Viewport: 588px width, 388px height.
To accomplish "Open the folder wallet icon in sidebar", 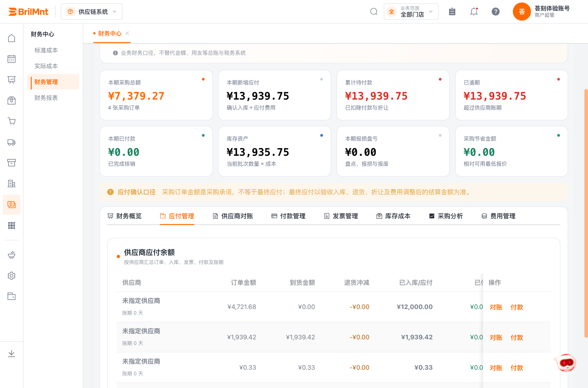I will click(x=11, y=296).
